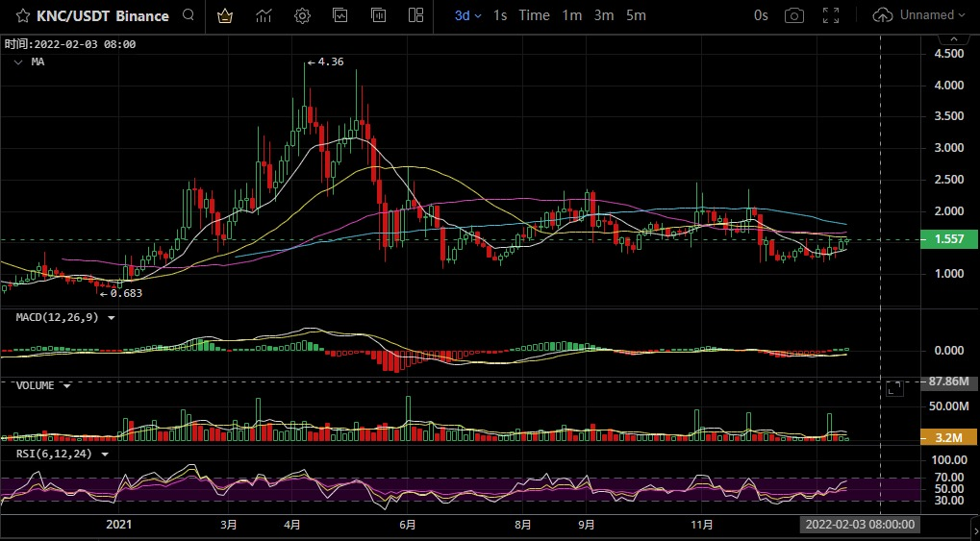Image resolution: width=980 pixels, height=541 pixels.
Task: Select the 3d timeframe
Action: [x=466, y=15]
